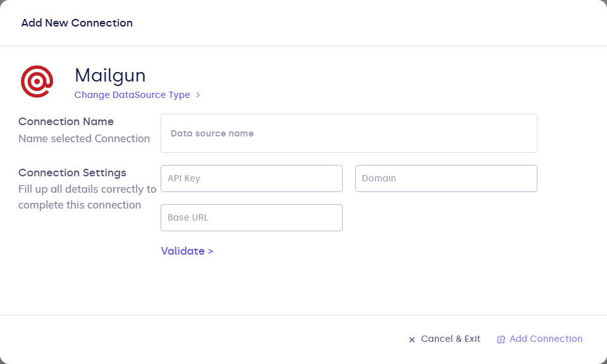Click 'Name selected Connection' description text
Screen dimensions: 607x364
[x=84, y=138]
